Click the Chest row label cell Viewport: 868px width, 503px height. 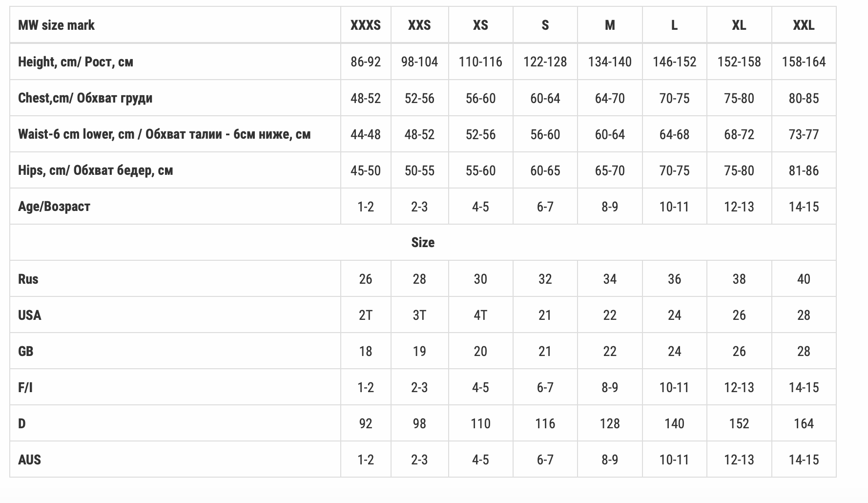pyautogui.click(x=85, y=98)
